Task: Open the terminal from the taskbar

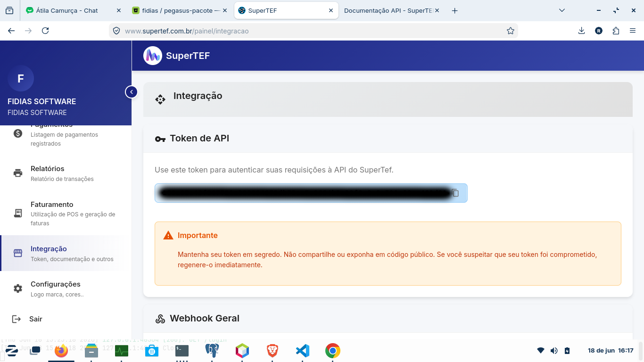Action: [182, 351]
